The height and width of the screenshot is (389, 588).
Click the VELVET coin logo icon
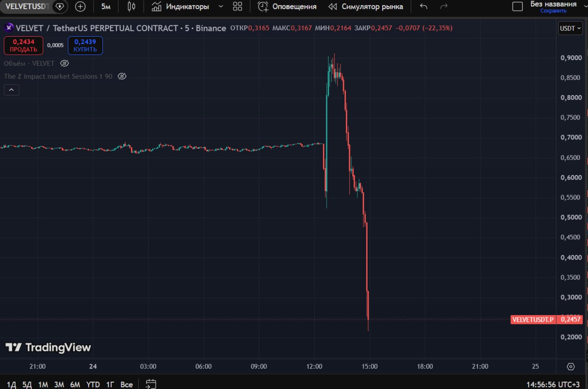(8, 28)
